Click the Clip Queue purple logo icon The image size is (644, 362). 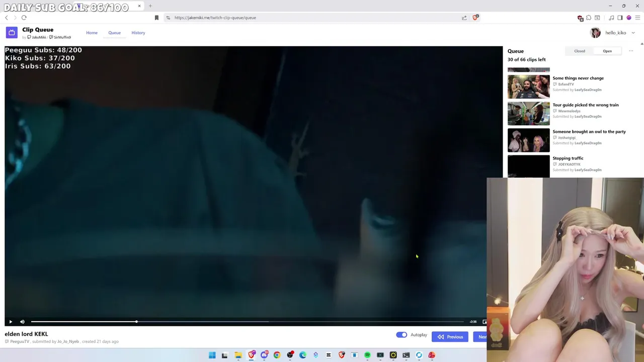(x=12, y=33)
